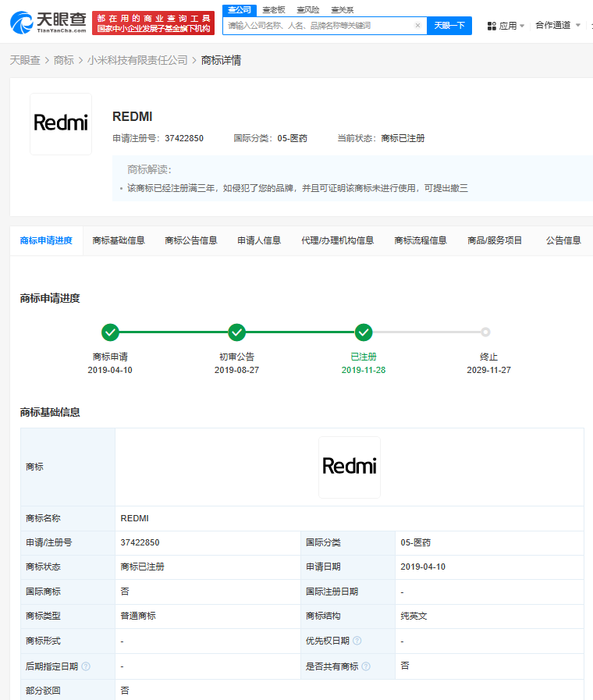Click the 2019-04-10 value in the 申请日期 row
Screen dimensions: 593x700
[423, 567]
